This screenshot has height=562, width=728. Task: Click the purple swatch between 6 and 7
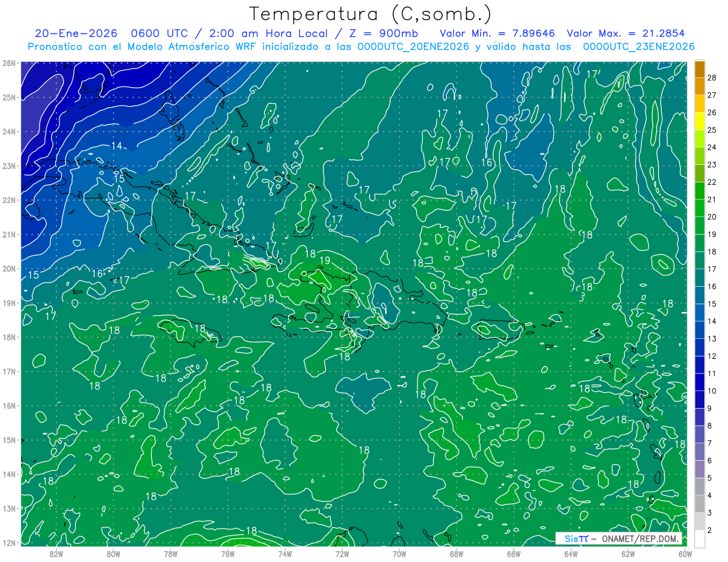click(x=699, y=452)
